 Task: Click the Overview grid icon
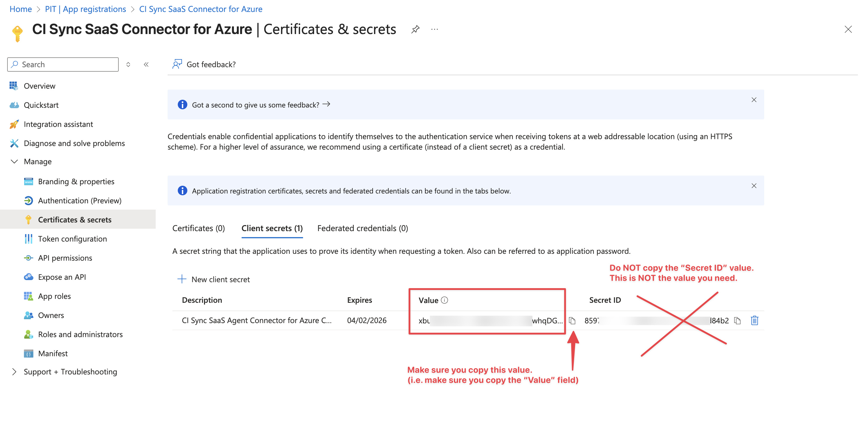coord(13,86)
